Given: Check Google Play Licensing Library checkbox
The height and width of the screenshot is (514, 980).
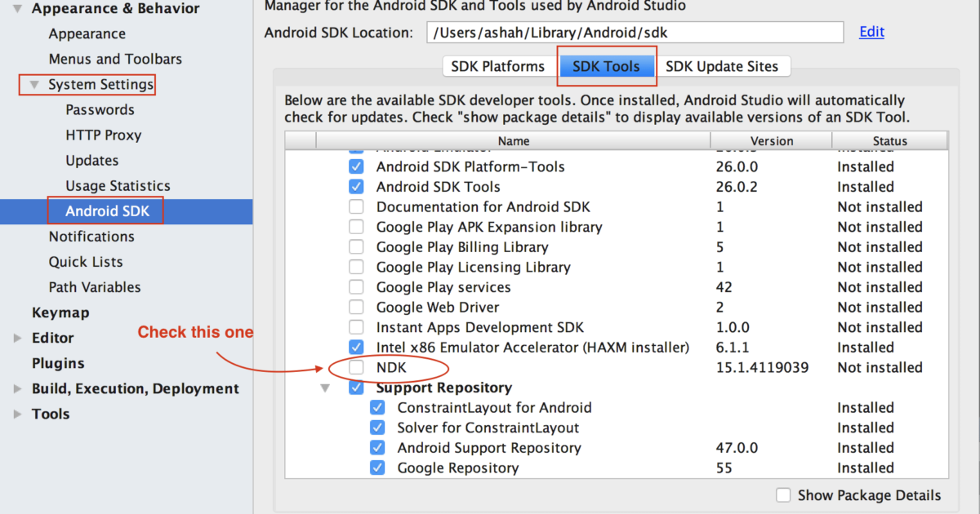Looking at the screenshot, I should [356, 267].
